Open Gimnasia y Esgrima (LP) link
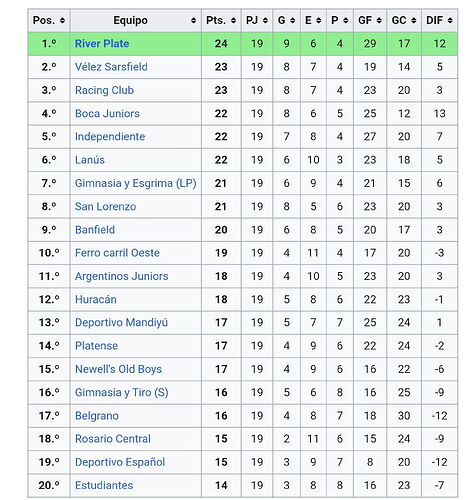This screenshot has width=473, height=500. point(135,183)
